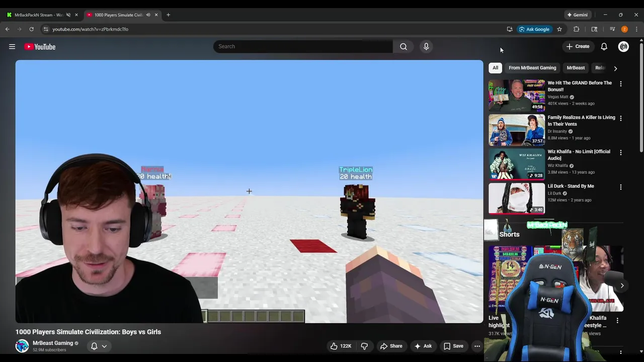Image resolution: width=644 pixels, height=362 pixels.
Task: Open Lil Durk - Stand By Me title
Action: [571, 186]
